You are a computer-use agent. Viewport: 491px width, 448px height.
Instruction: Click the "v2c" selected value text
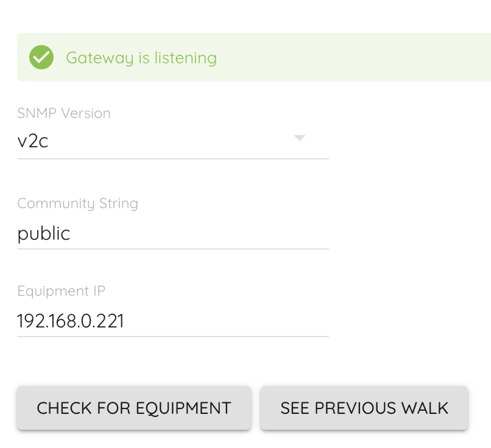pos(33,142)
